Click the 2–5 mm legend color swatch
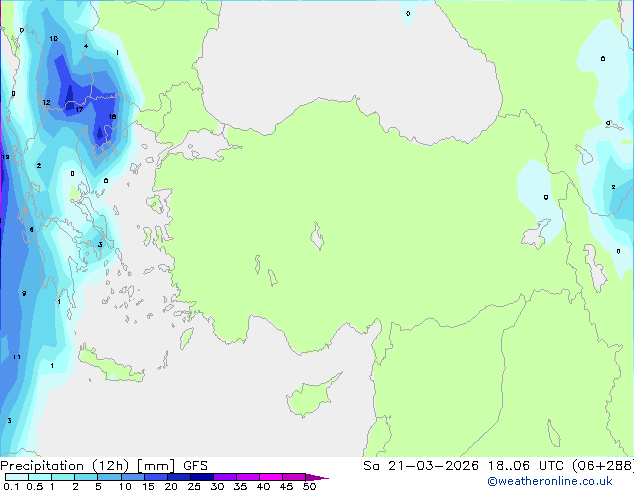The height and width of the screenshot is (490, 634). (86, 477)
